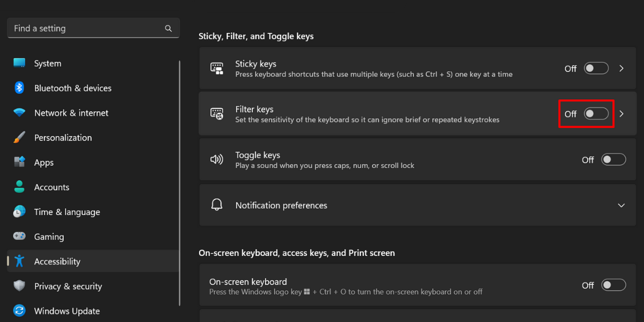Screen dimensions: 644x322
Task: Turn on the Filter keys switch
Action: 596,114
